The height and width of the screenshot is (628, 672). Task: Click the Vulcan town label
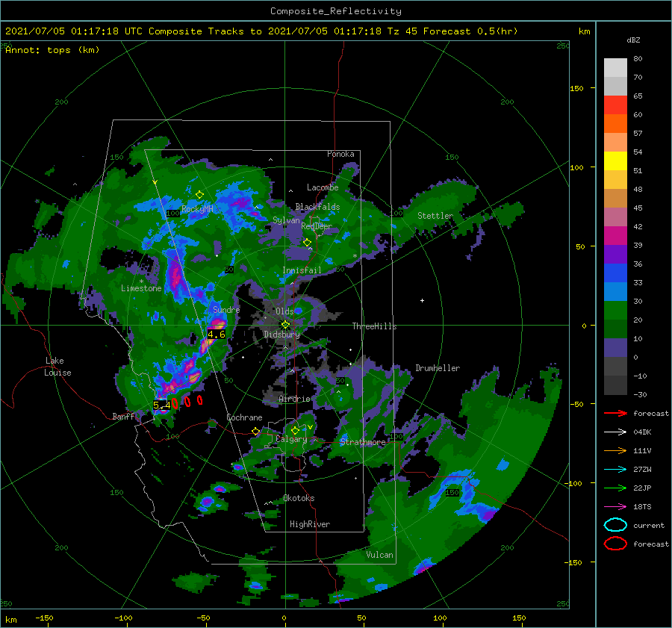click(x=379, y=555)
